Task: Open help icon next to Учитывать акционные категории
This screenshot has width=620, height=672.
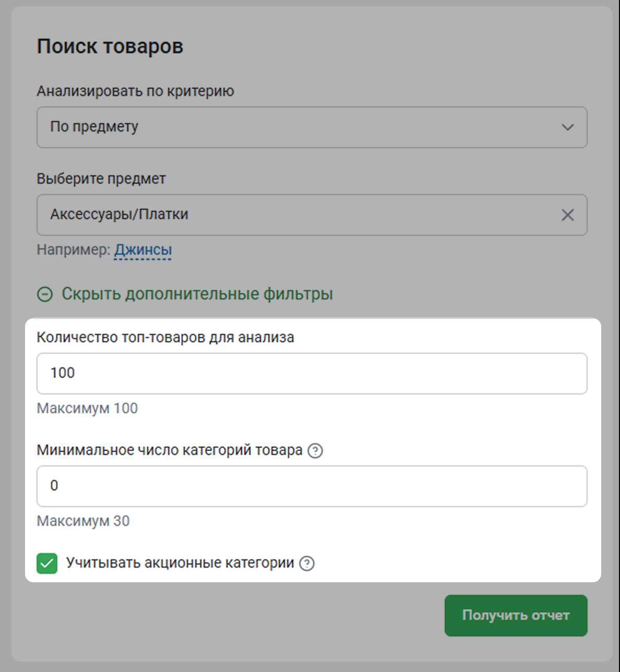Action: (307, 563)
